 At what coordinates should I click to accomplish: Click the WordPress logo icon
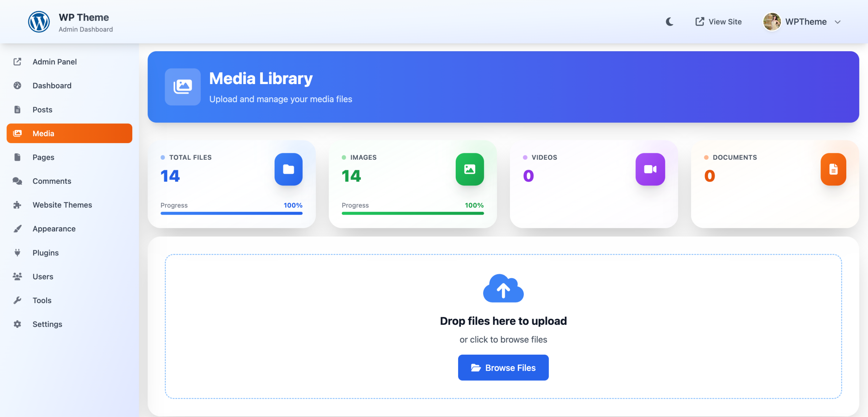point(39,22)
